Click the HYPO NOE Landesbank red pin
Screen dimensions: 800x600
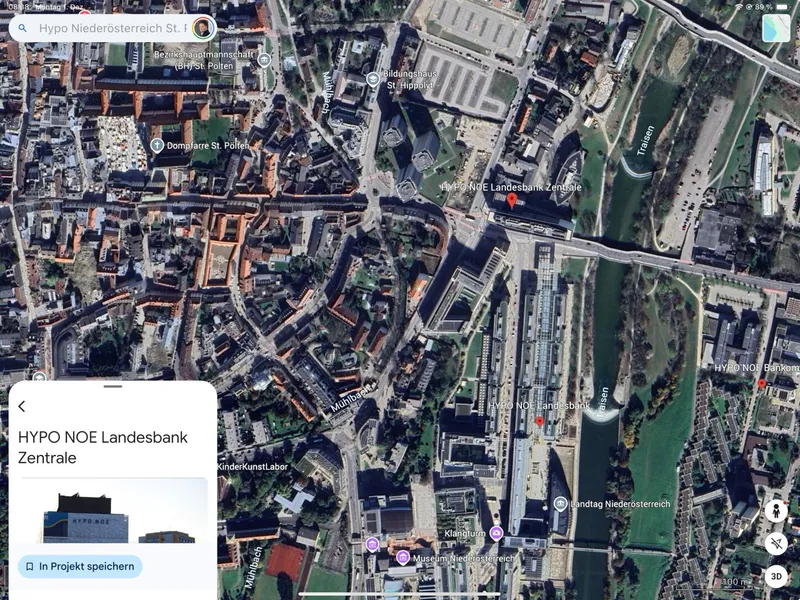539,422
